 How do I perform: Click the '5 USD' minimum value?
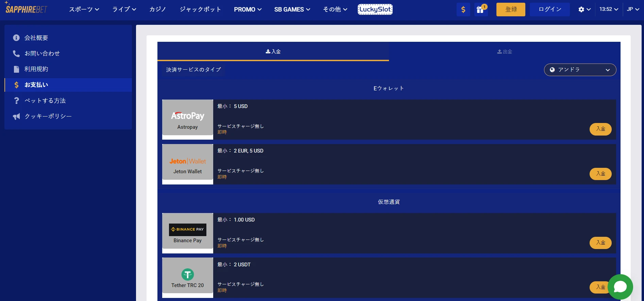click(x=241, y=106)
